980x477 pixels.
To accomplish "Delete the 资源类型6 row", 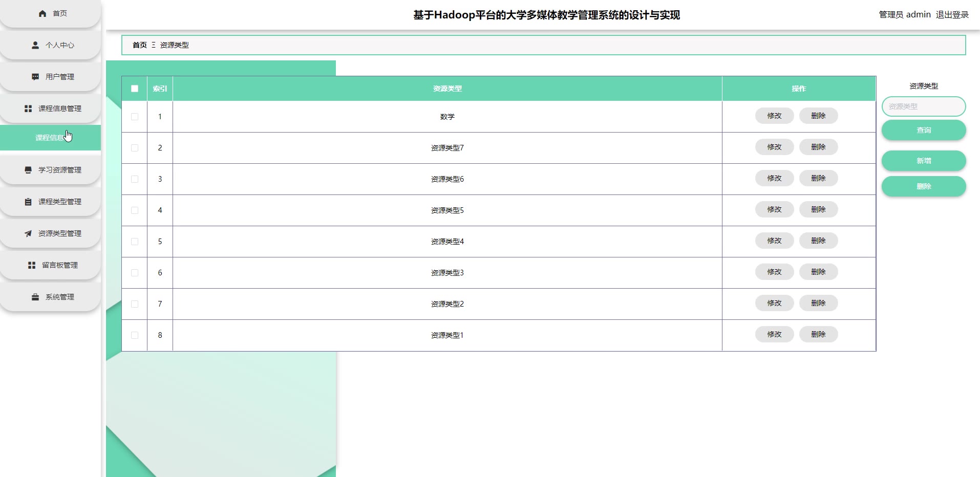I will pos(818,178).
